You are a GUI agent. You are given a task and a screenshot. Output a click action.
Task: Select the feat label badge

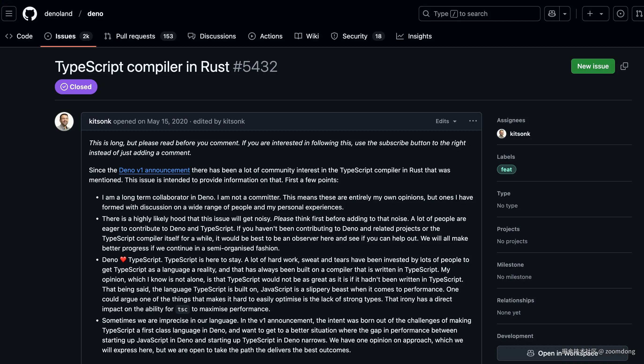(x=506, y=170)
